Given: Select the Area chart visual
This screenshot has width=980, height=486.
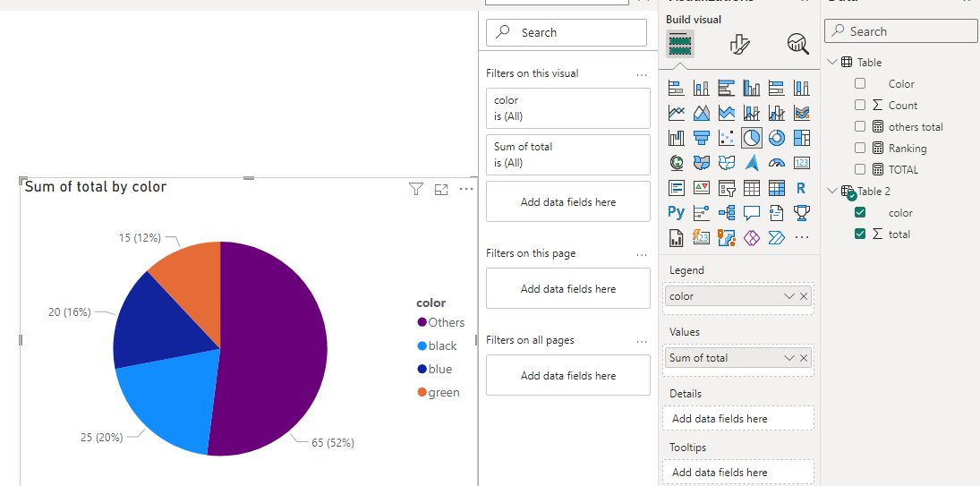Looking at the screenshot, I should pos(702,113).
